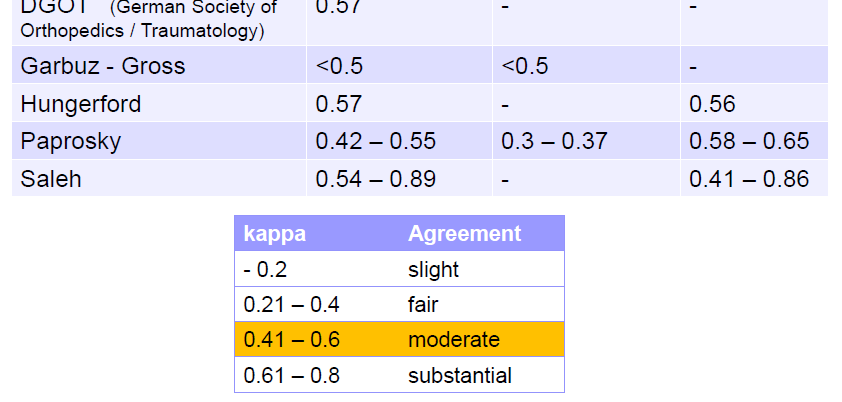842x402 pixels.
Task: Click the Garbuz - Gross row label
Action: coord(103,66)
